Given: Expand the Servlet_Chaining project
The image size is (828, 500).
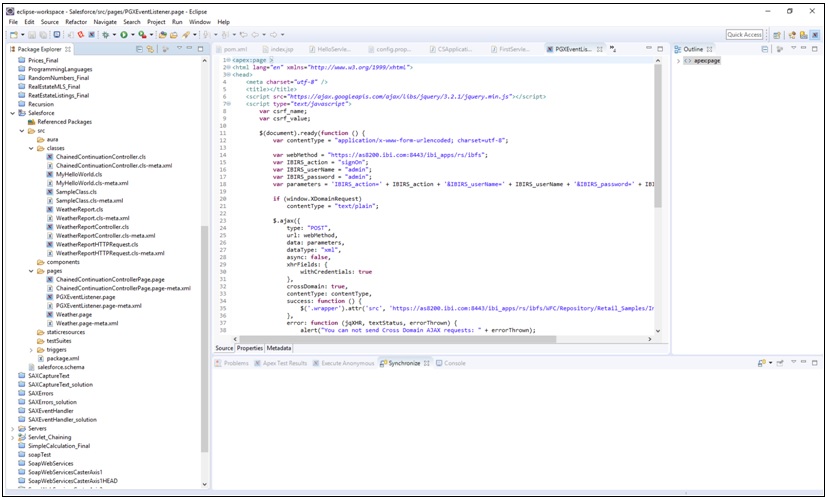Looking at the screenshot, I should 13,437.
